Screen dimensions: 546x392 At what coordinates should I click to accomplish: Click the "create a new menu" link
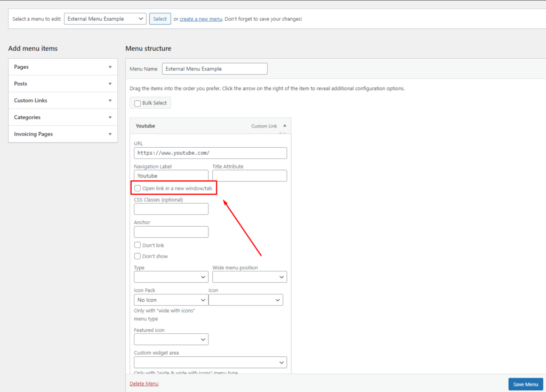point(200,18)
